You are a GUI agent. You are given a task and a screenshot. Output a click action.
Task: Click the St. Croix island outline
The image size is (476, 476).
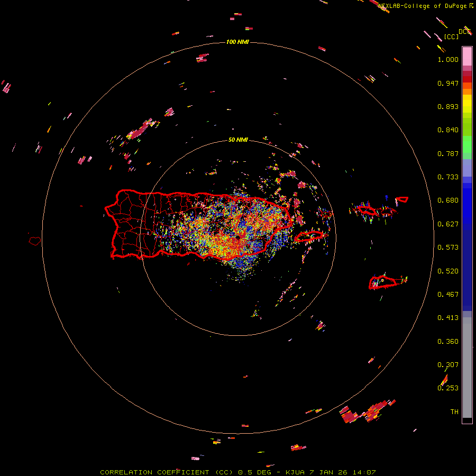click(x=382, y=282)
